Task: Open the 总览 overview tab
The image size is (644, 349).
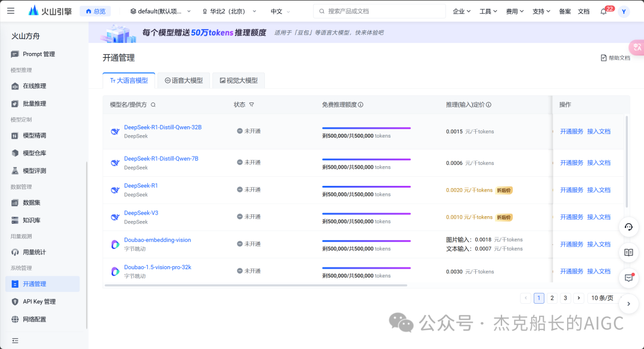Action: click(95, 11)
